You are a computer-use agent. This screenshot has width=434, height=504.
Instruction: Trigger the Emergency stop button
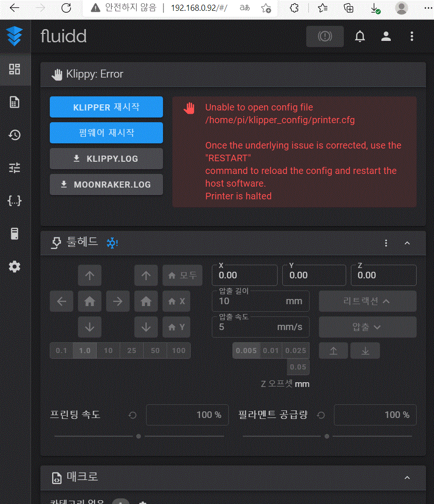[x=325, y=36]
